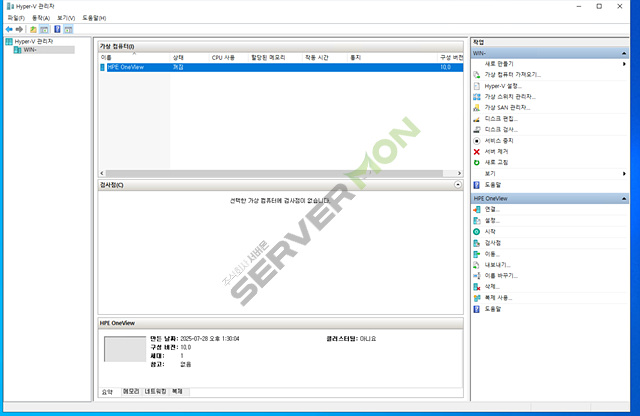Sort by the first 상태 column header
Image resolution: width=640 pixels, height=416 pixels.
click(x=189, y=58)
